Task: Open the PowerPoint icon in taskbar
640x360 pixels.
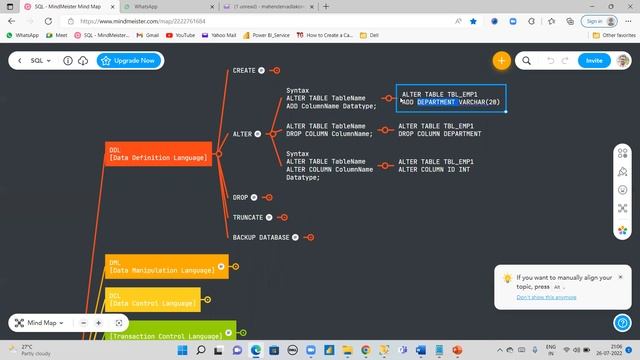Action: [x=457, y=350]
